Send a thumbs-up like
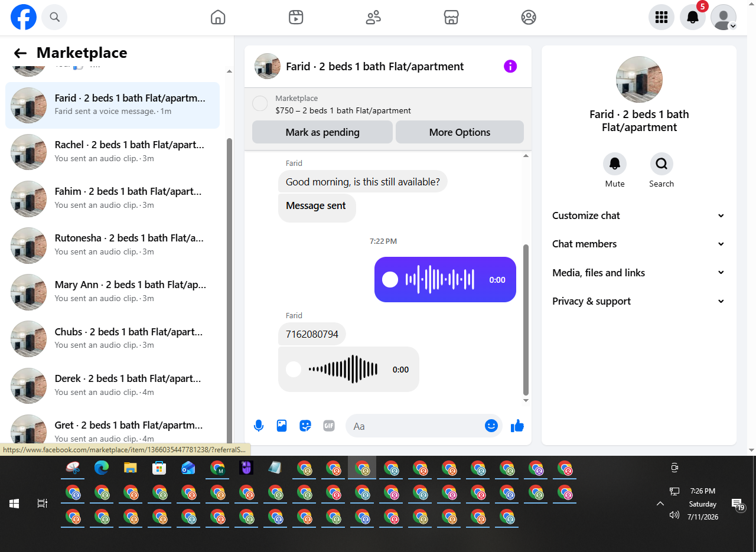756x552 pixels. (x=517, y=426)
